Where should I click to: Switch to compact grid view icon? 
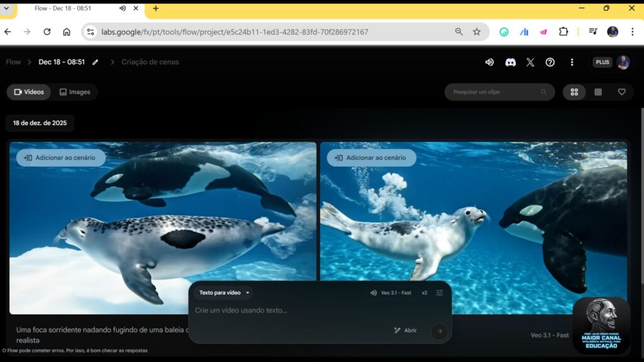point(598,92)
